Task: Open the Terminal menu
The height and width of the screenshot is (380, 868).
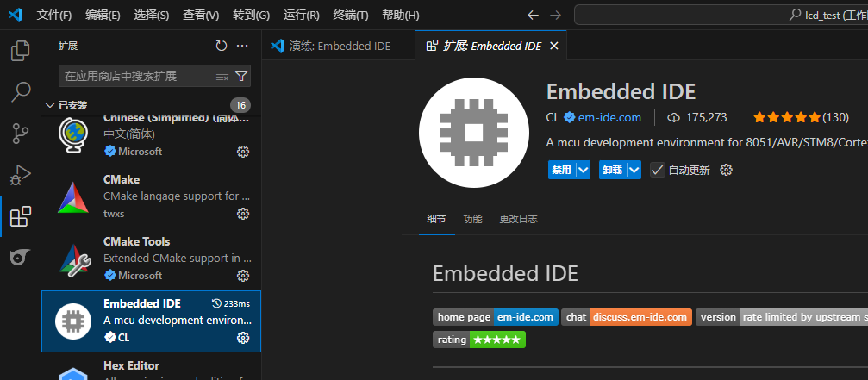Action: tap(351, 15)
